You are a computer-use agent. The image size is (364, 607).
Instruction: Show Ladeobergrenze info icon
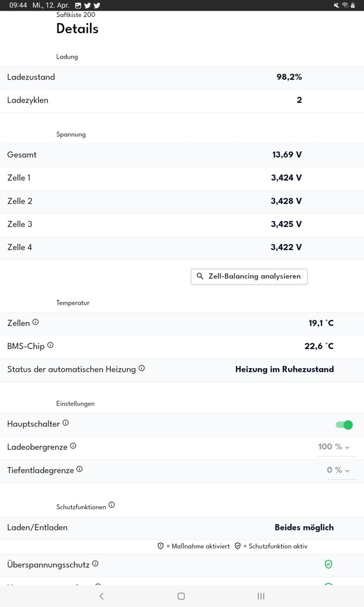[x=73, y=446]
